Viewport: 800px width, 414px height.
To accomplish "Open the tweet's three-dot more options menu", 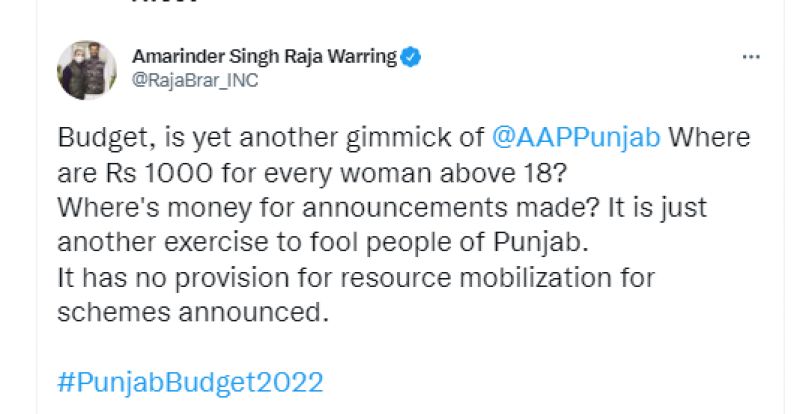I will coord(751,58).
